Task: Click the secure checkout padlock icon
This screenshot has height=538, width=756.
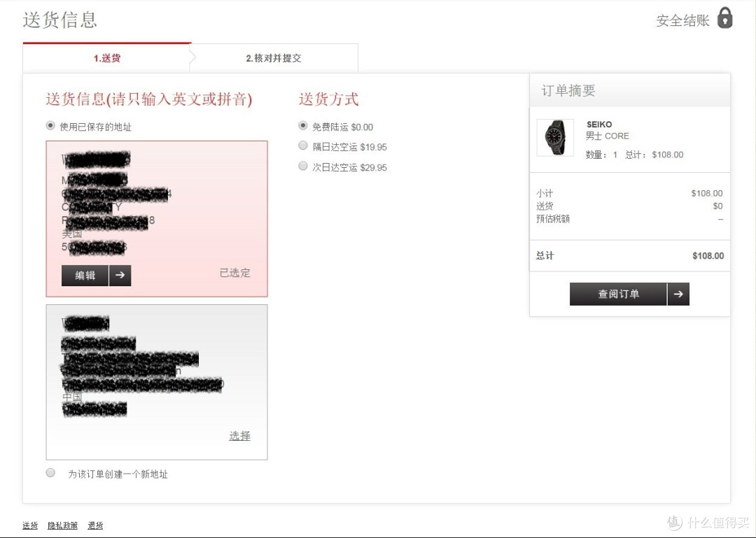Action: click(724, 18)
